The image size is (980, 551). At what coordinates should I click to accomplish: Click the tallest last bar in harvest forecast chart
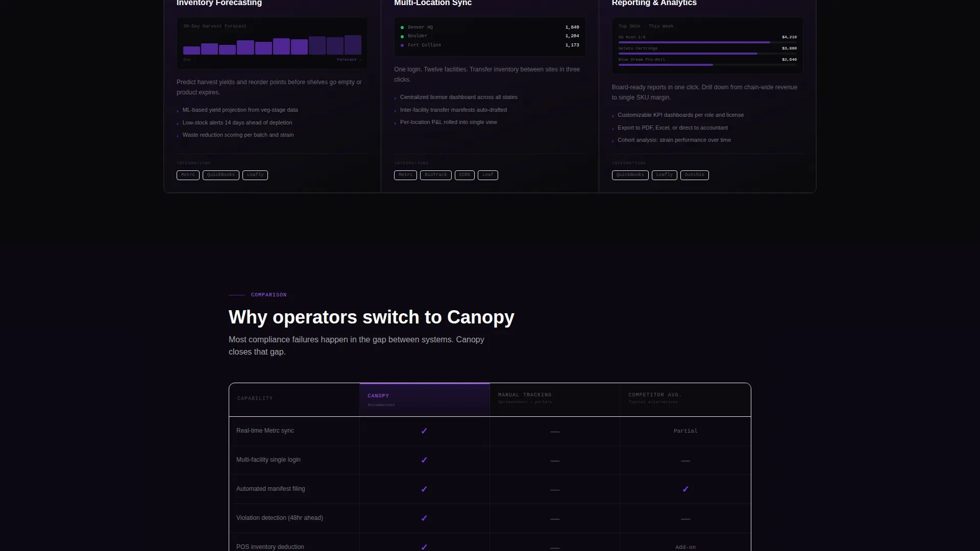click(x=353, y=45)
